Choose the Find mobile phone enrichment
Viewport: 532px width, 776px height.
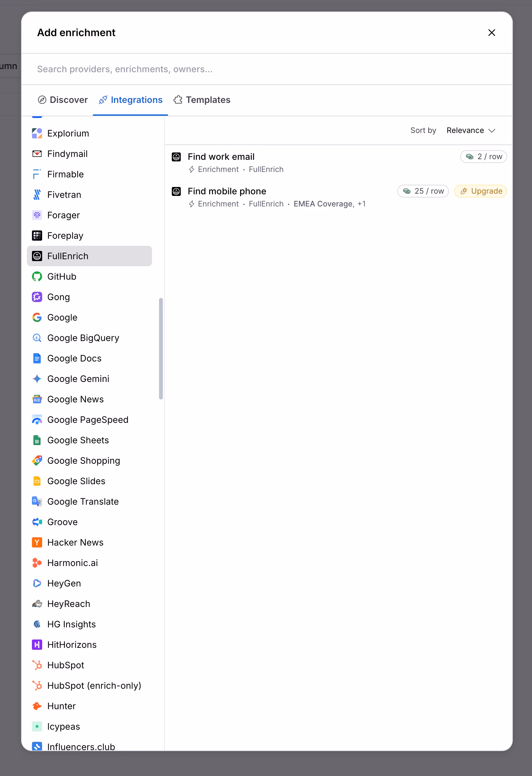click(338, 197)
